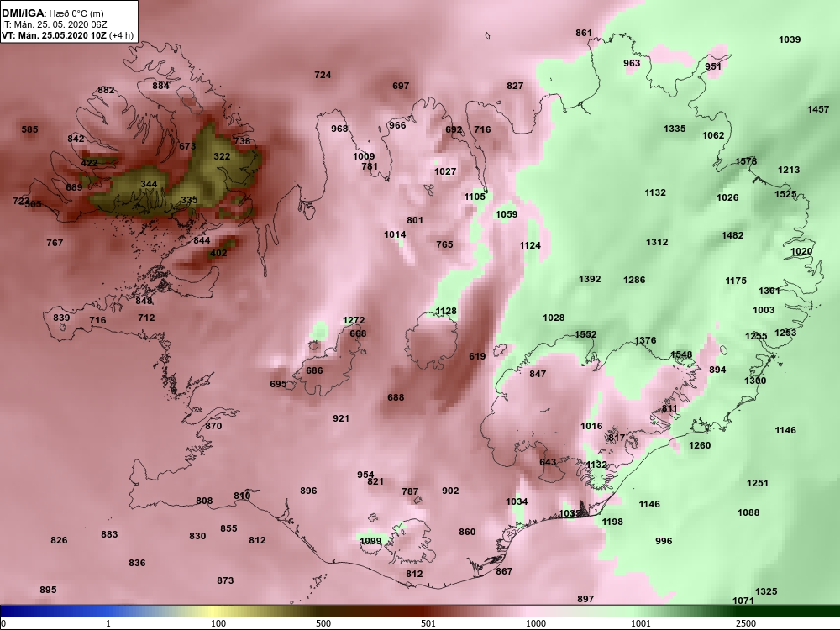The width and height of the screenshot is (840, 630).
Task: Click the 1335 value on the map
Action: click(x=675, y=129)
